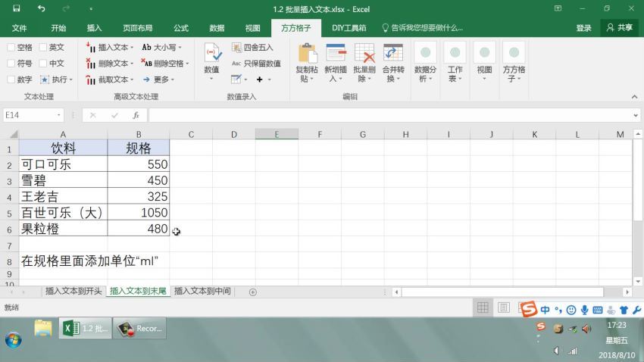Viewport: 644px width, 362px height.
Task: Switch to the Recorder taskbar button
Action: click(x=139, y=329)
